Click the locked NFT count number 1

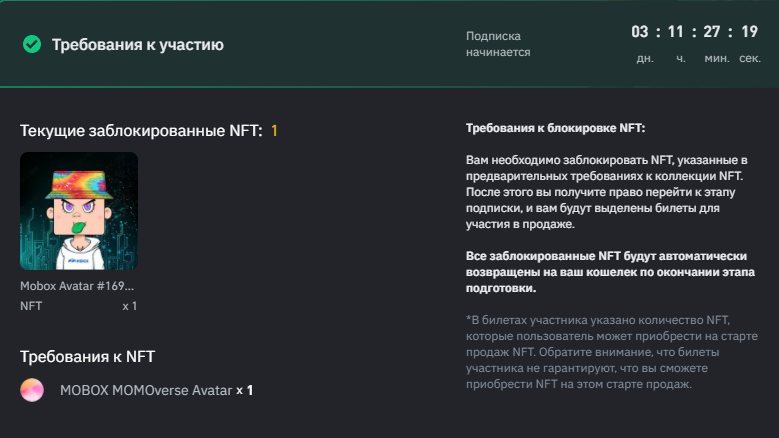coord(274,131)
